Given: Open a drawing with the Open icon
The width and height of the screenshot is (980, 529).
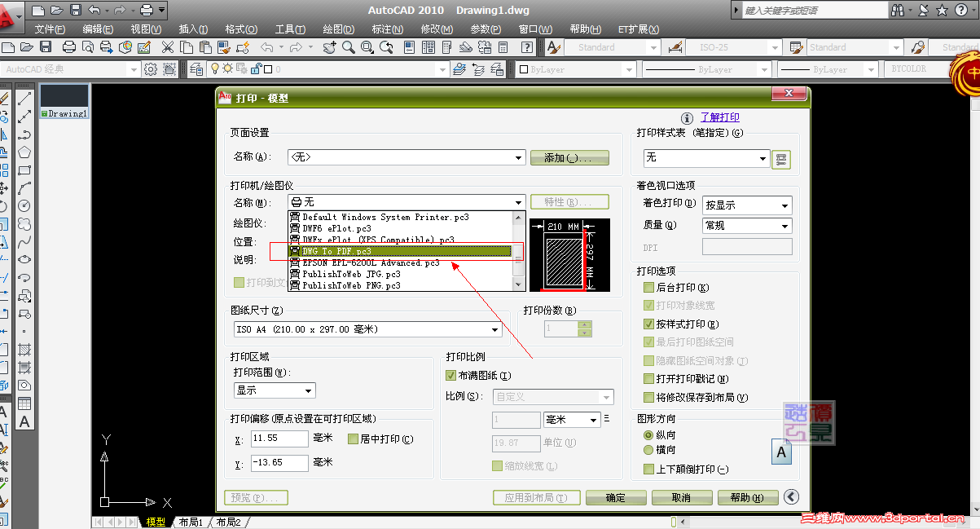Looking at the screenshot, I should (x=26, y=47).
